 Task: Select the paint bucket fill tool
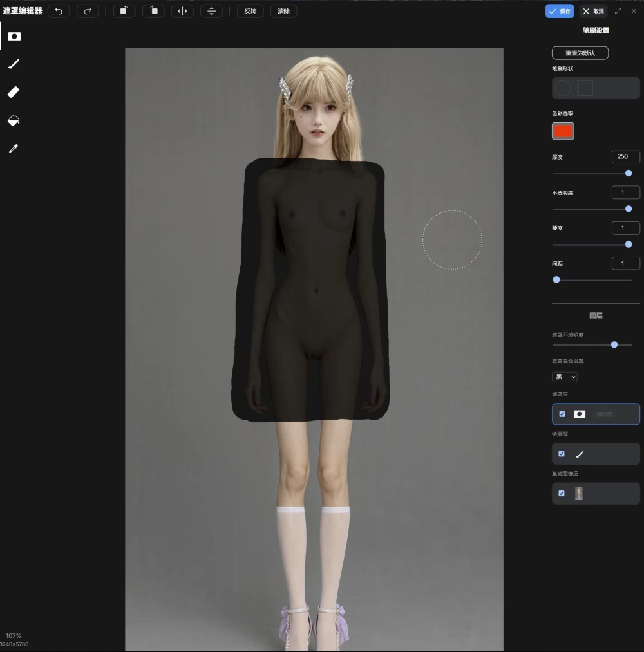click(x=14, y=120)
